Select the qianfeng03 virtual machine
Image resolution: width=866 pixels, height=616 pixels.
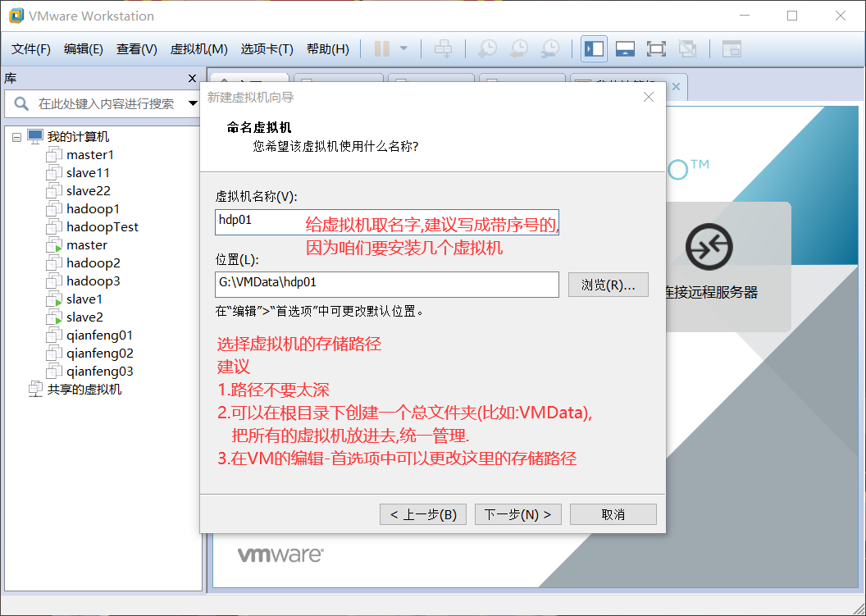(100, 372)
